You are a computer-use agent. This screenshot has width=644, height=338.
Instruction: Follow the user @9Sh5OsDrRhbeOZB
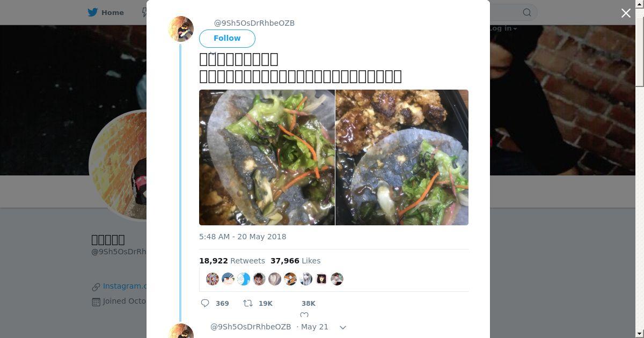coord(227,39)
